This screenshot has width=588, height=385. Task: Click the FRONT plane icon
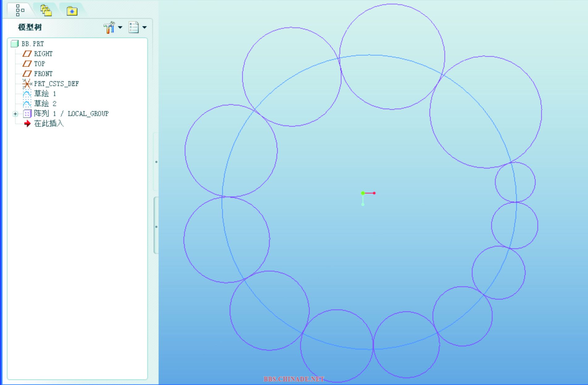point(27,74)
